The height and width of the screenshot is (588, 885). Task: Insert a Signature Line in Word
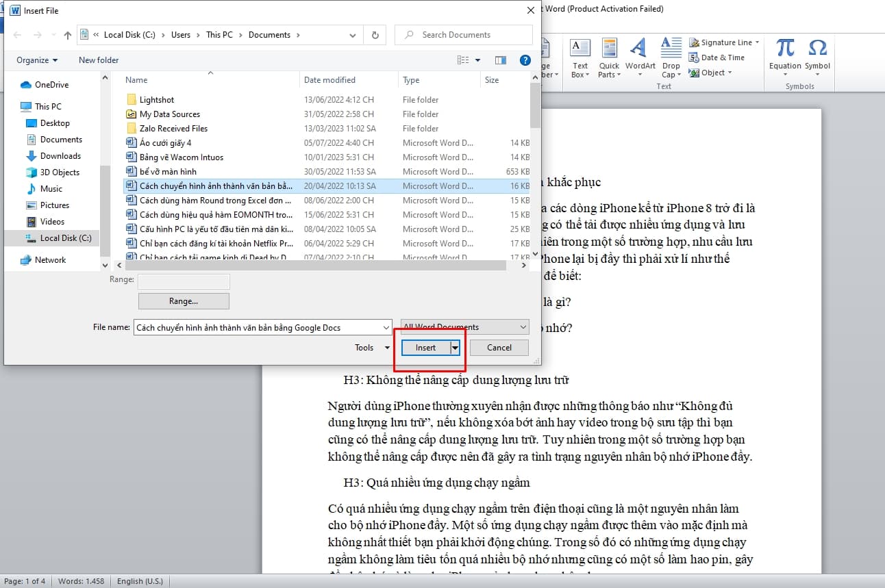click(x=724, y=42)
